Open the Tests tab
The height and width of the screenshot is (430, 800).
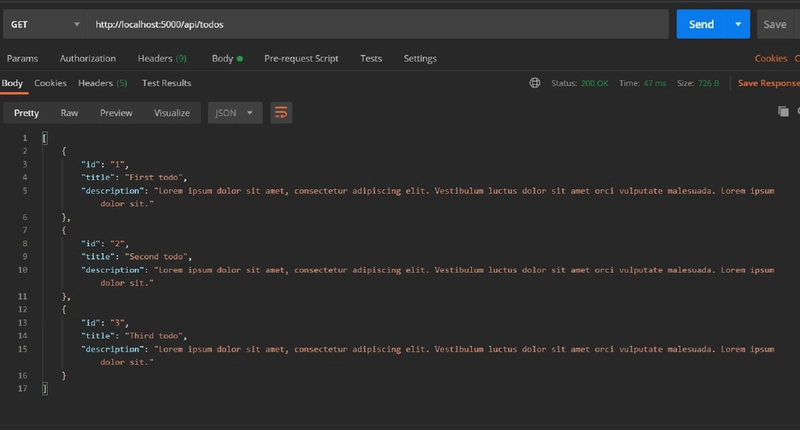point(371,58)
